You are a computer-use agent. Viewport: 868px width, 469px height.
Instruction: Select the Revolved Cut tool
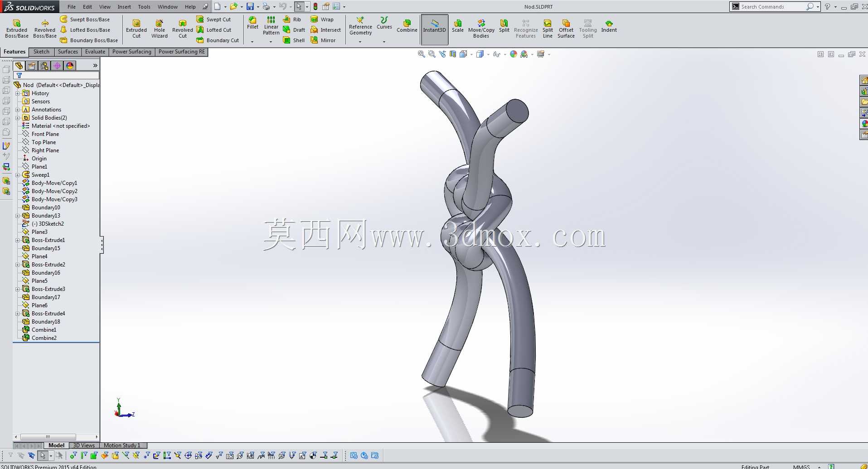183,29
